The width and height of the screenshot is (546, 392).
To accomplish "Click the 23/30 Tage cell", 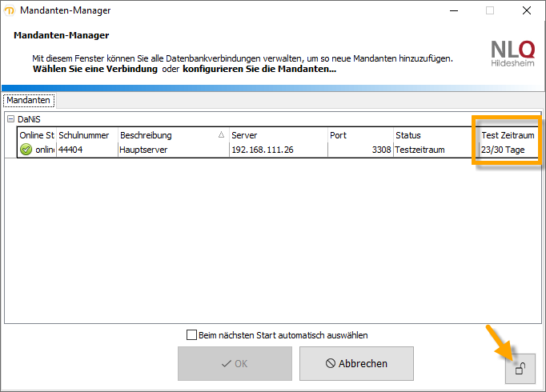I will 501,150.
